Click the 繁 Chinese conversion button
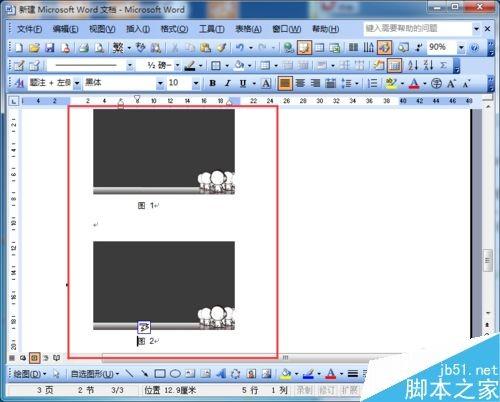 (118, 48)
